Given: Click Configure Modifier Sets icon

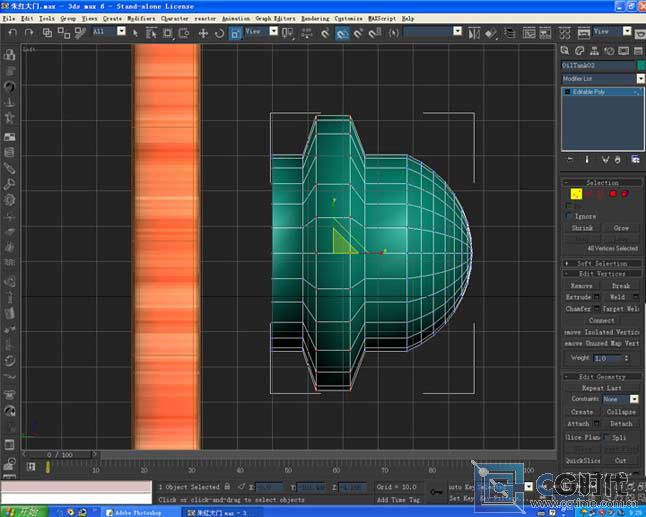Looking at the screenshot, I should [x=635, y=159].
